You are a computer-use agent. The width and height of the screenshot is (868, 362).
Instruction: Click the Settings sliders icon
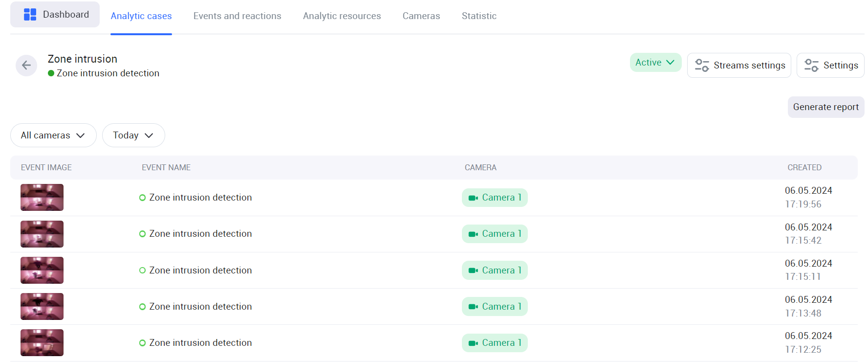[811, 66]
